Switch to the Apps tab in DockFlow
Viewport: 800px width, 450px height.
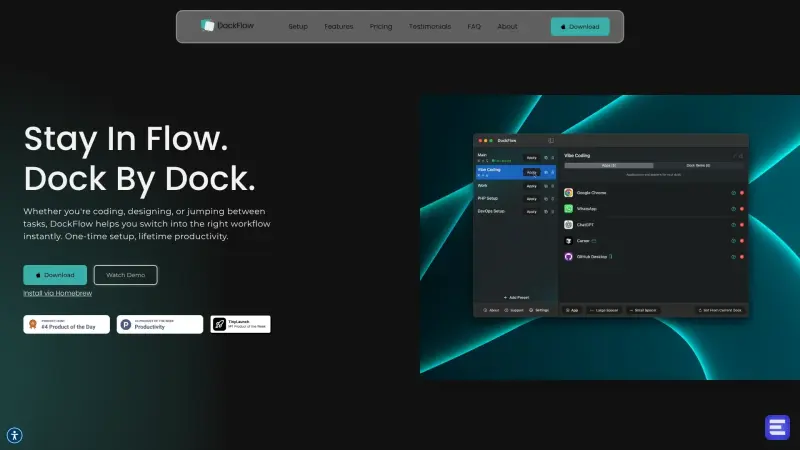pyautogui.click(x=609, y=165)
